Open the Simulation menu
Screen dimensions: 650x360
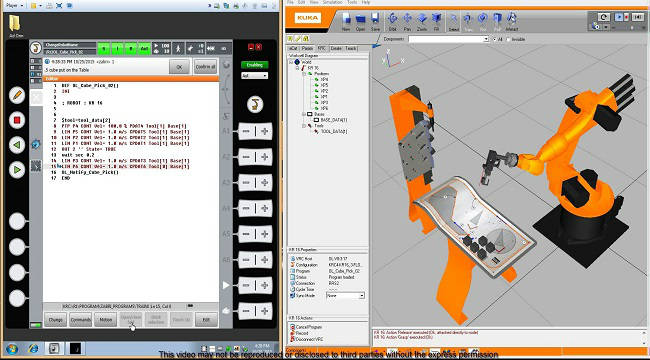tap(332, 2)
